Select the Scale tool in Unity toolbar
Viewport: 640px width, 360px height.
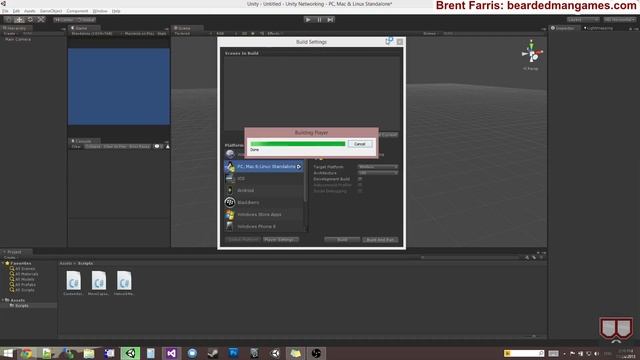pos(41,20)
